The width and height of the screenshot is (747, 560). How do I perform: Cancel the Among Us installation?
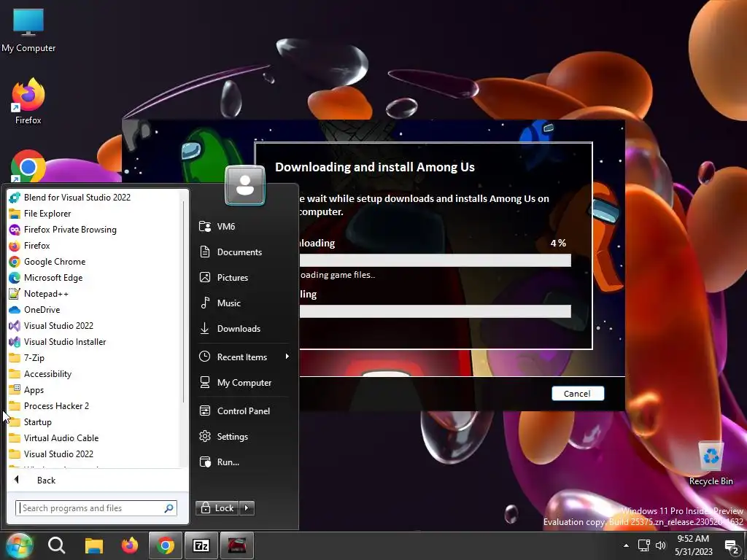click(x=578, y=393)
